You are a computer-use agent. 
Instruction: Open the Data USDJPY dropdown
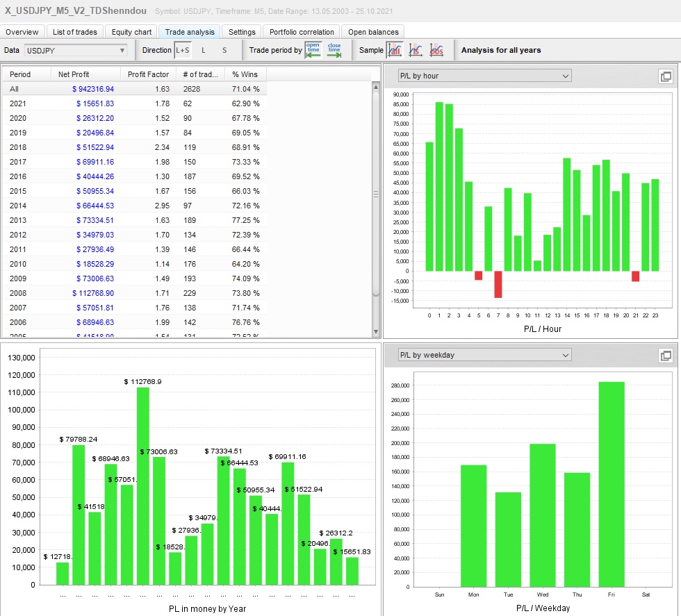tap(76, 50)
